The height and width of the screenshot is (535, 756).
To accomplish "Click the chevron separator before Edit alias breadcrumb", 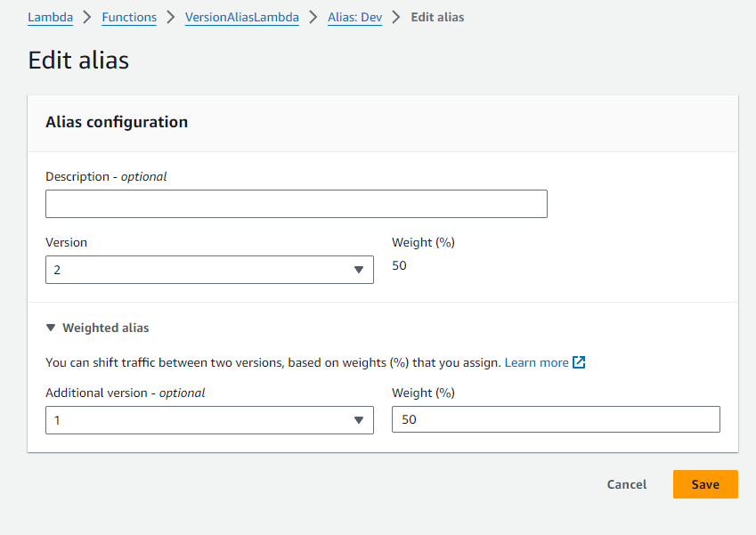I will [396, 17].
